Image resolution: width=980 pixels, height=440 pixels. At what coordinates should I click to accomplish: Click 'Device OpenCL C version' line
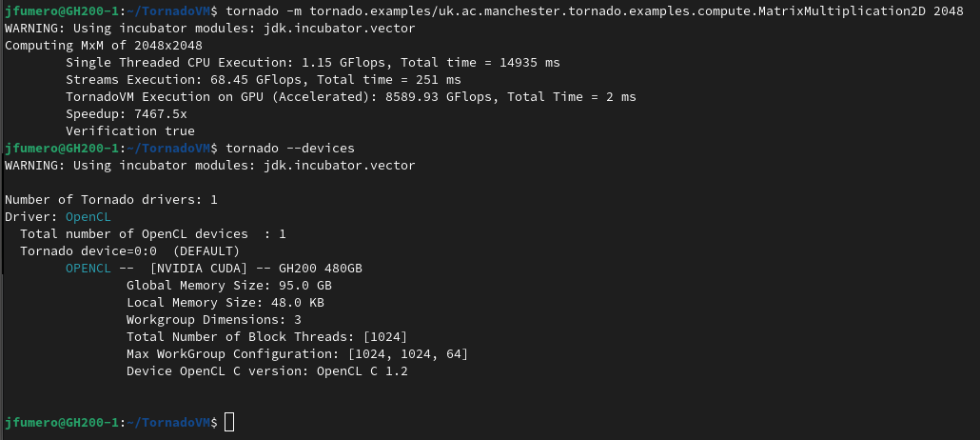(x=266, y=371)
